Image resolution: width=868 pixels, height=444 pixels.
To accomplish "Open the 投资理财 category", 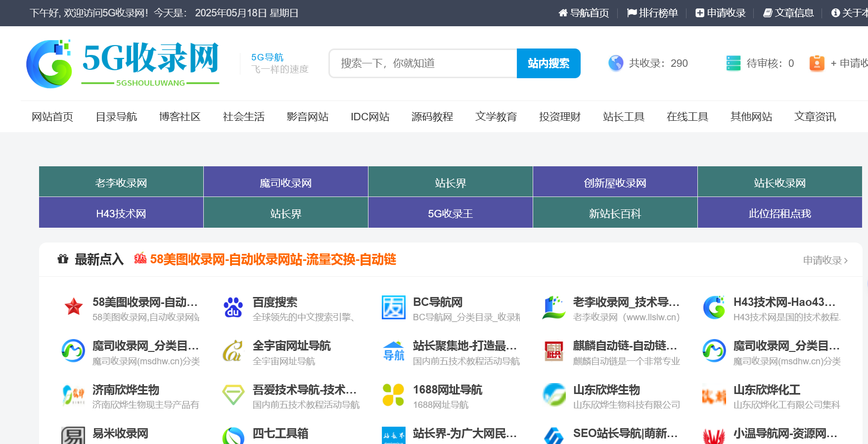I will pyautogui.click(x=560, y=117).
